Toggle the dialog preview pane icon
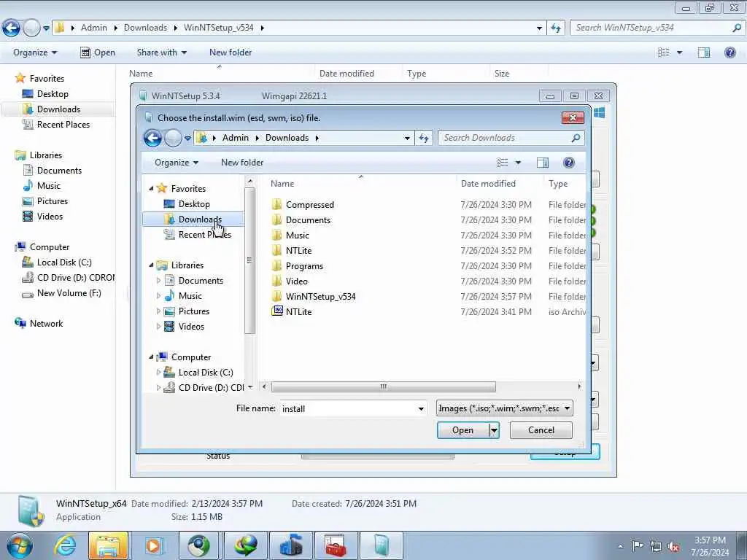This screenshot has width=747, height=560. pos(542,163)
